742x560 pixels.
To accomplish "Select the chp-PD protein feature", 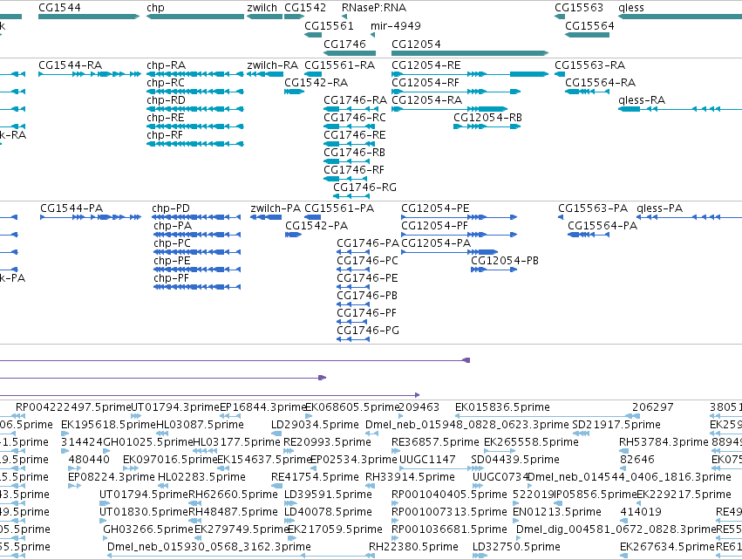I will pyautogui.click(x=196, y=217).
